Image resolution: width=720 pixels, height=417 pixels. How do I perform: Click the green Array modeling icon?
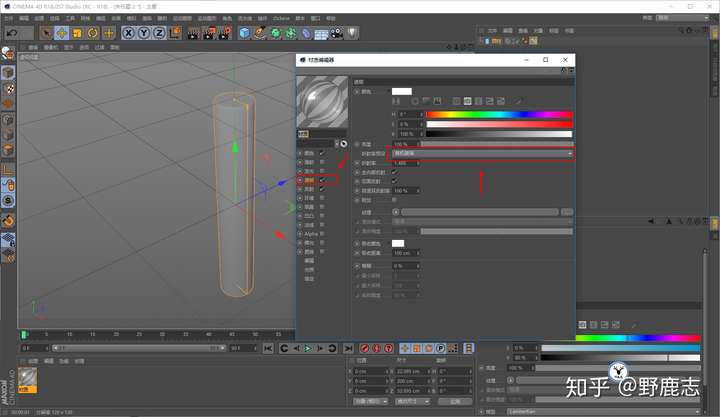click(x=291, y=33)
